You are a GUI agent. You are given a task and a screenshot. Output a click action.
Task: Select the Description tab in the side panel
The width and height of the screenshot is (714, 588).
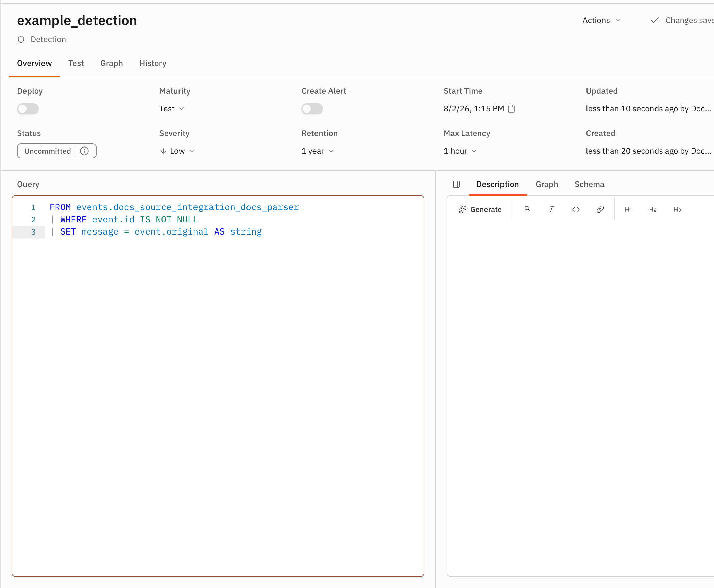[497, 184]
